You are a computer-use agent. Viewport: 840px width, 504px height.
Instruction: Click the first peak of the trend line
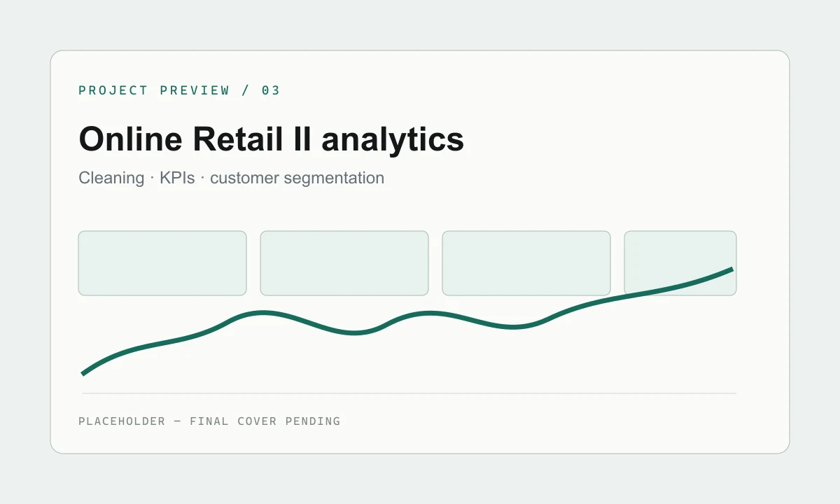click(263, 313)
